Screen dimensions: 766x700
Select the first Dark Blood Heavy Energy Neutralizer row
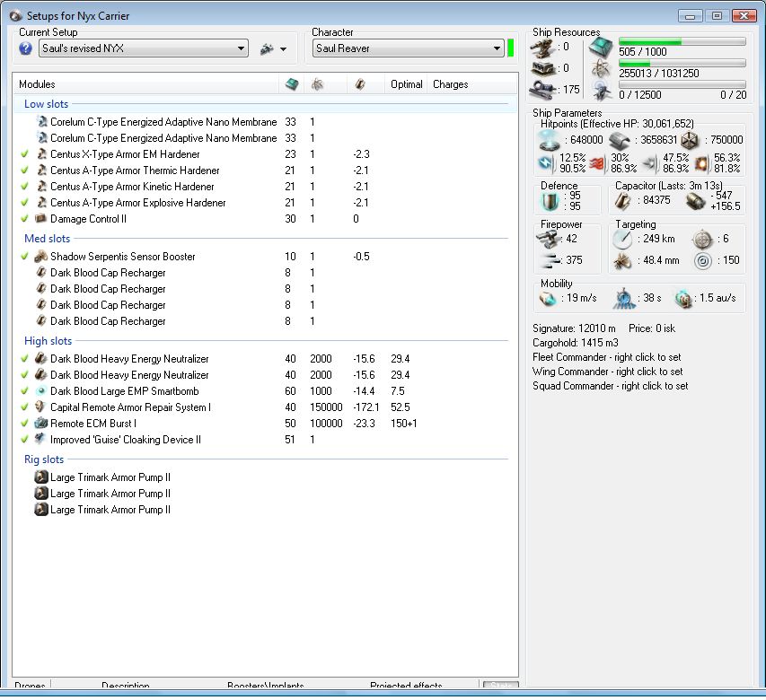point(265,359)
